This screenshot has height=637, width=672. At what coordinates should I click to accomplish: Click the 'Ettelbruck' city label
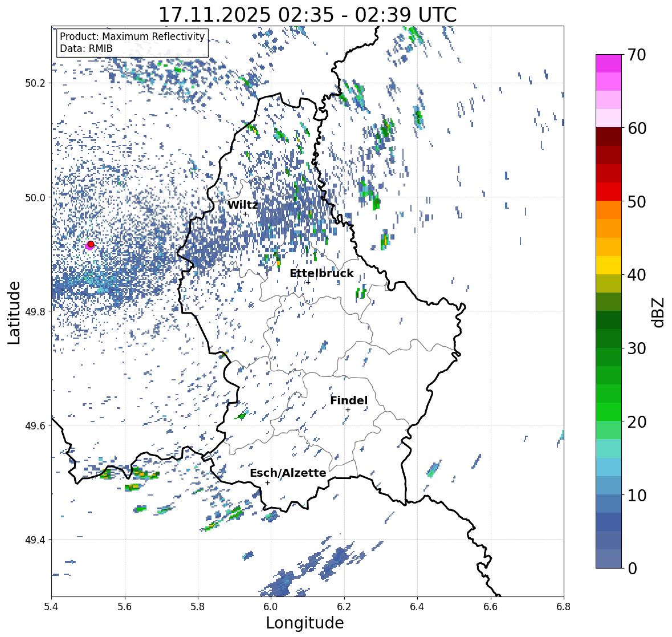click(x=321, y=274)
